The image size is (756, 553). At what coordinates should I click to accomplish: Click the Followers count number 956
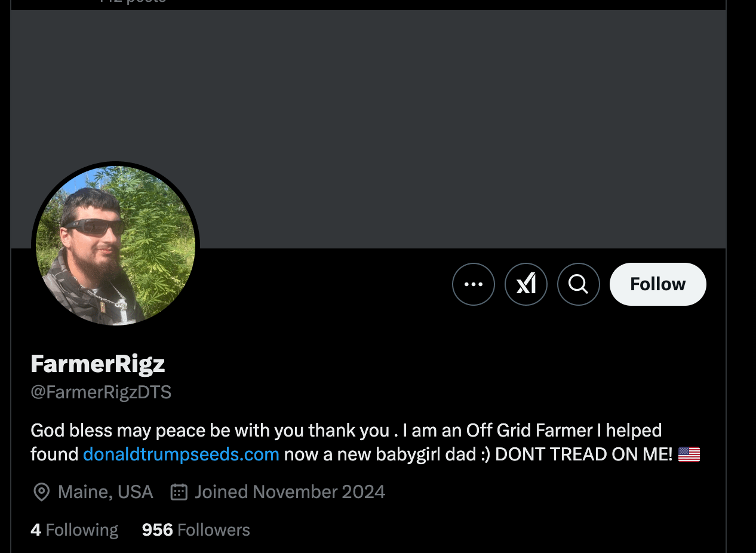[x=158, y=530]
